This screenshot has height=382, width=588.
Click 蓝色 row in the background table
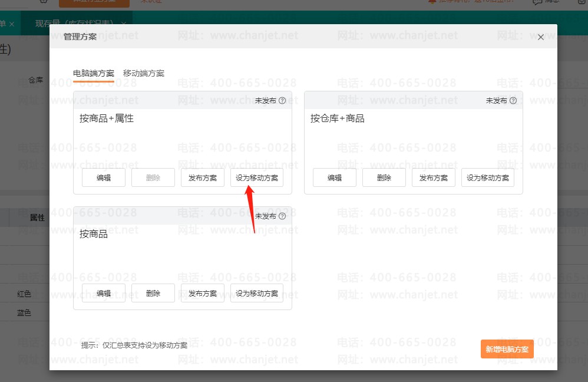[24, 313]
